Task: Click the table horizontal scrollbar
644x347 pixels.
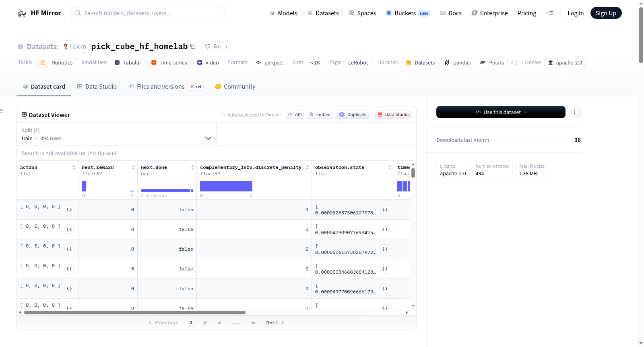Action: (135, 312)
